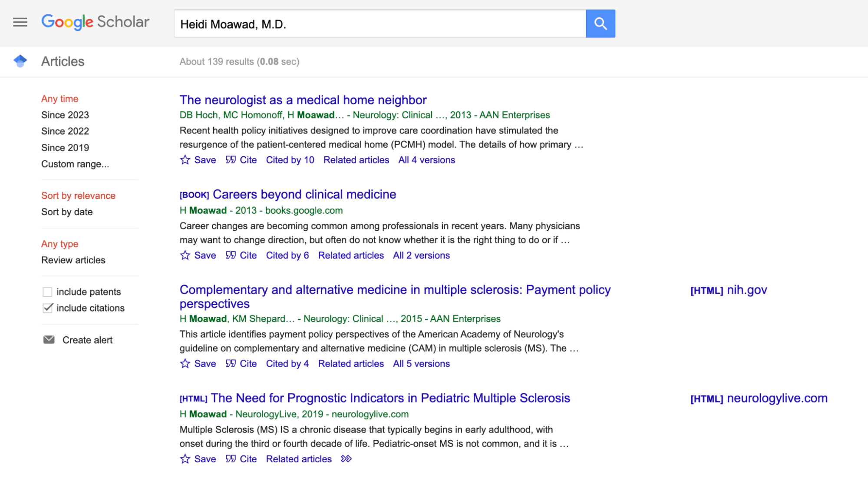Enable the include patents checkbox
The width and height of the screenshot is (868, 478).
pyautogui.click(x=47, y=292)
